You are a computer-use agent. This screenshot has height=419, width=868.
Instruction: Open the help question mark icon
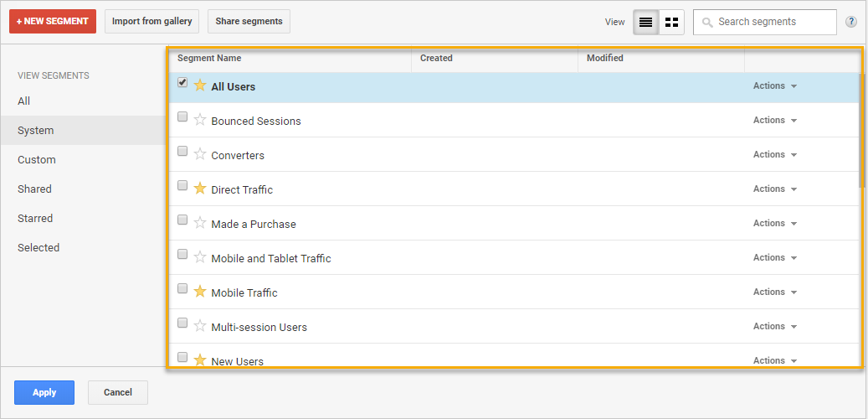[x=851, y=22]
